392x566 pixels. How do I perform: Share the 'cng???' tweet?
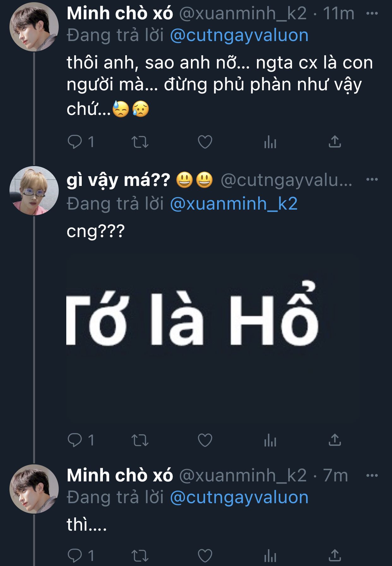pos(335,440)
